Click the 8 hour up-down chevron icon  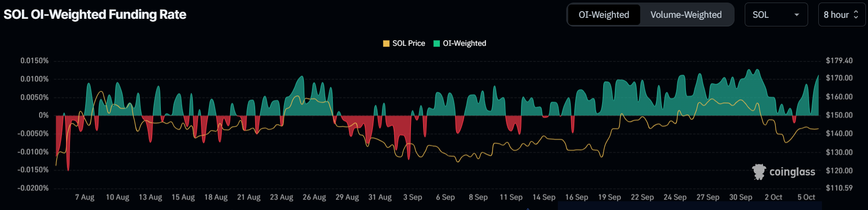pyautogui.click(x=856, y=15)
